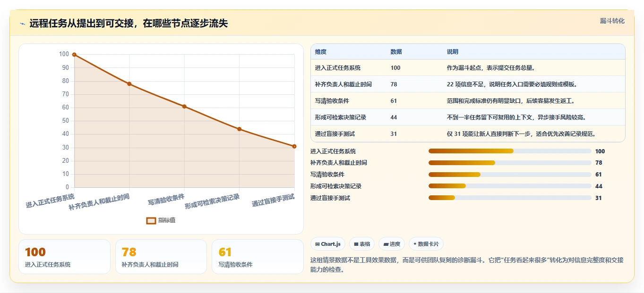Click the chart data point at value 61

pos(184,107)
